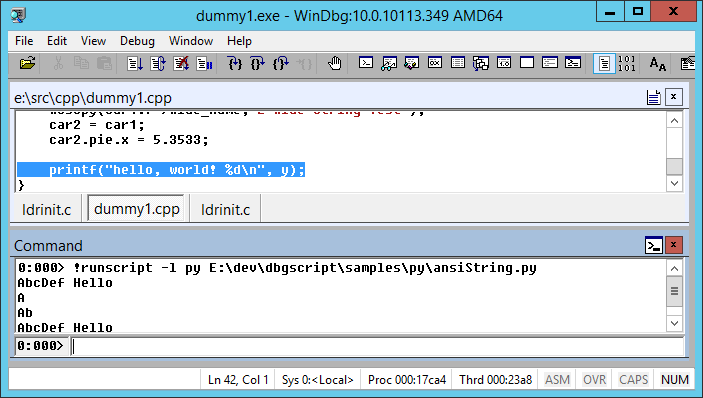Viewport: 703px width, 398px height.
Task: Click 'Ln 42, Col 1' in status bar
Action: (x=238, y=380)
